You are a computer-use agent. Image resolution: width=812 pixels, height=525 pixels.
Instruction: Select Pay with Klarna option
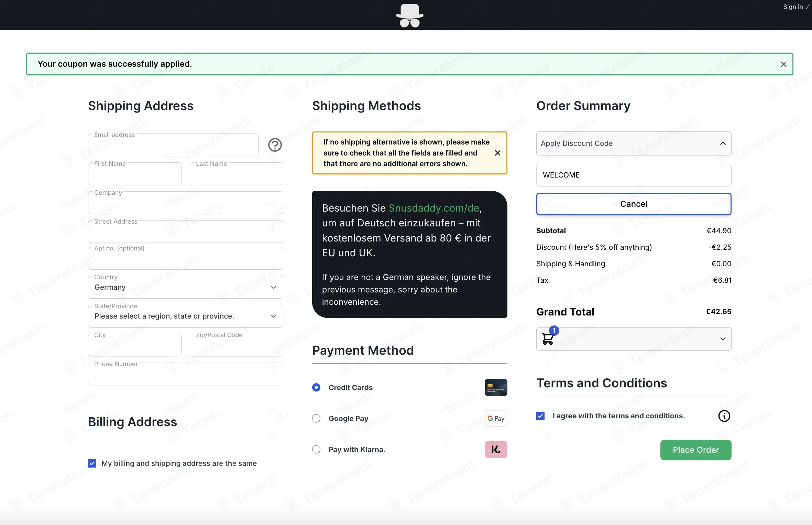click(316, 449)
